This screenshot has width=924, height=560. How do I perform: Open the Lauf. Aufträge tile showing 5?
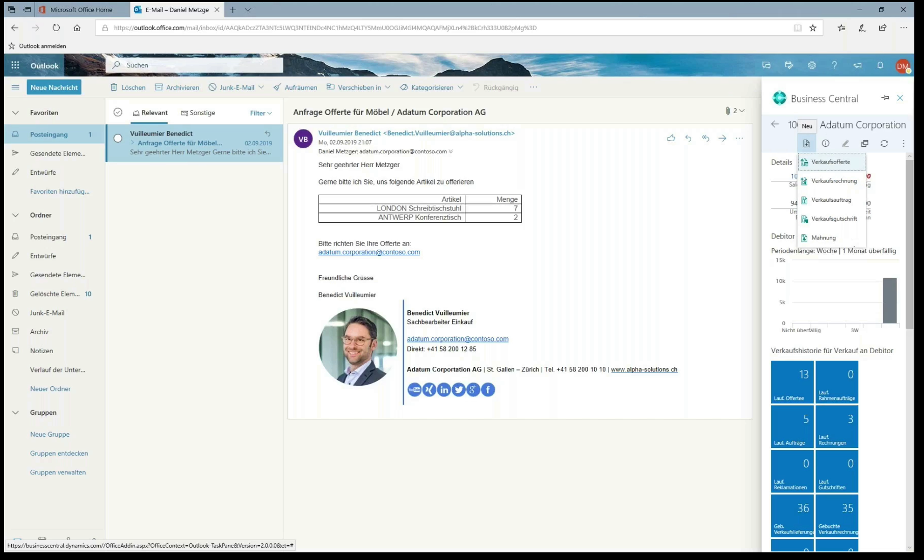coord(792,426)
